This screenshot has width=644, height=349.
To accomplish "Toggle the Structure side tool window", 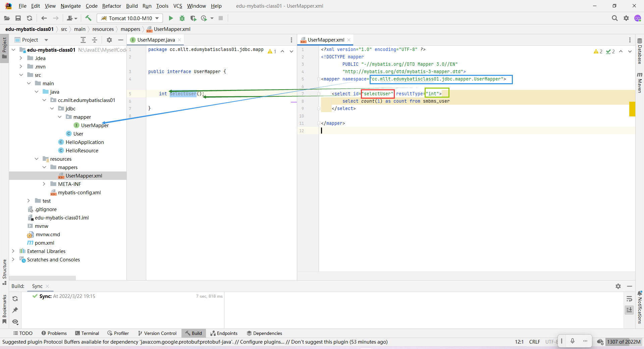I will pyautogui.click(x=4, y=272).
